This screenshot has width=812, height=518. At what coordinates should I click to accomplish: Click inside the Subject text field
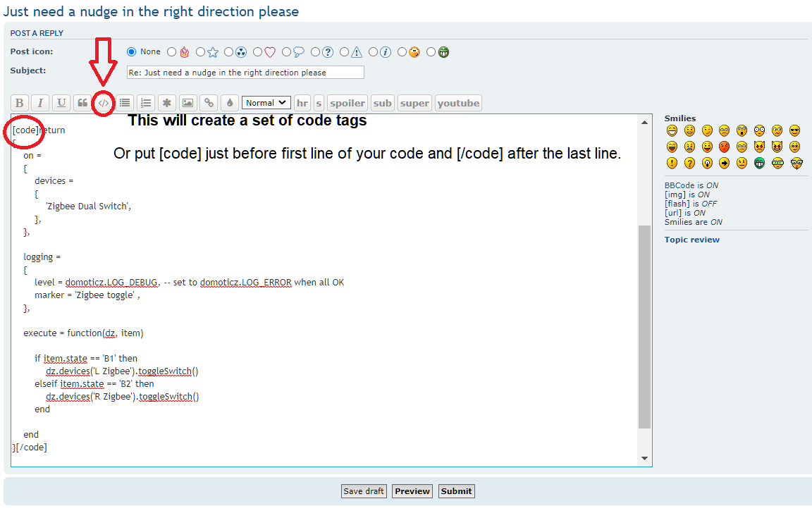(245, 72)
